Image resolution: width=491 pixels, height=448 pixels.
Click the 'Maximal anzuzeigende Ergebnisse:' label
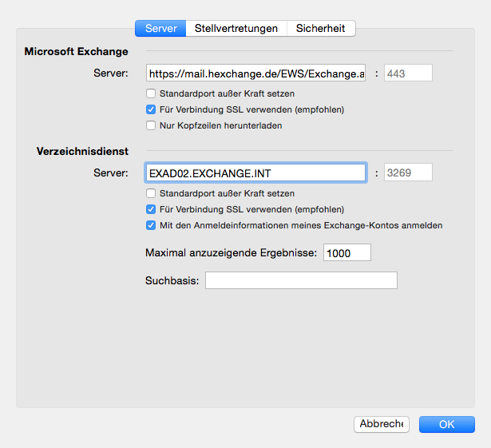231,253
